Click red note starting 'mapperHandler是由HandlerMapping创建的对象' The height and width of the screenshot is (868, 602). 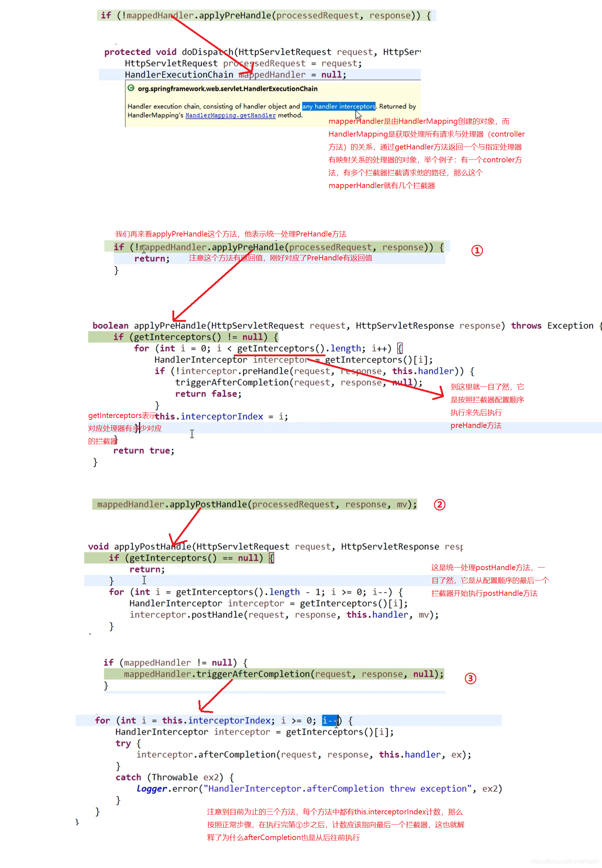pyautogui.click(x=426, y=154)
